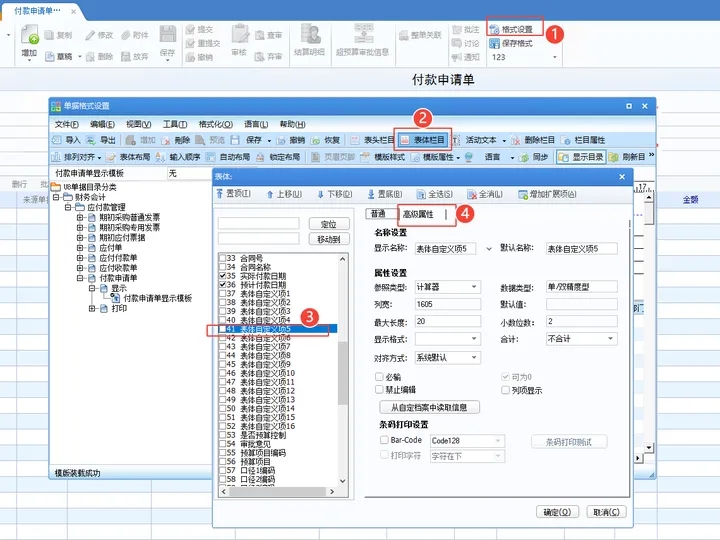This screenshot has width=720, height=540.
Task: Click the 格式设置 icon in the ribbon
Action: (x=495, y=29)
